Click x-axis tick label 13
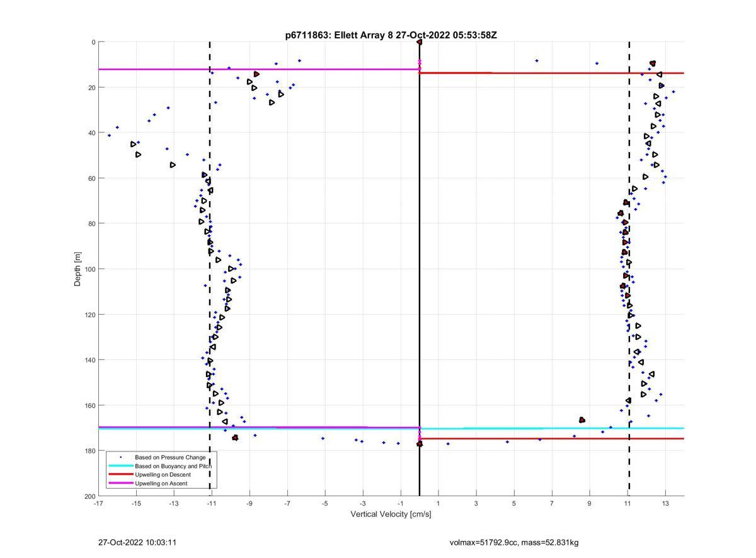 [x=665, y=503]
